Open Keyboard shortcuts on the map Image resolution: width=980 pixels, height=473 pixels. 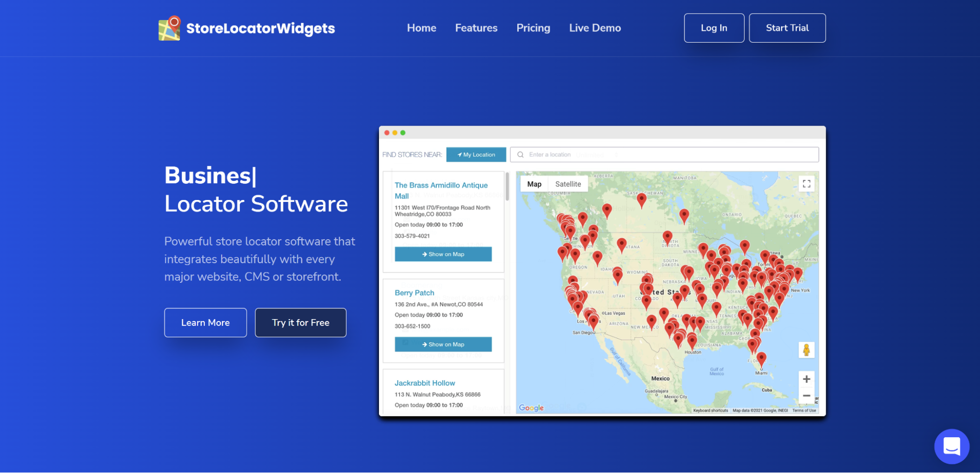tap(710, 411)
